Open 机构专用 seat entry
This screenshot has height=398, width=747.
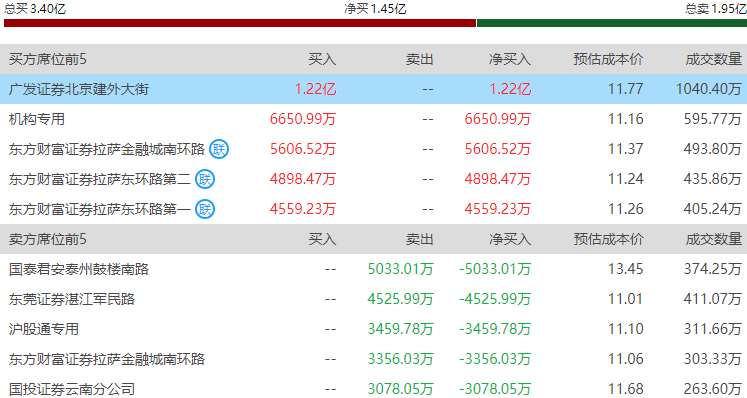(x=37, y=119)
